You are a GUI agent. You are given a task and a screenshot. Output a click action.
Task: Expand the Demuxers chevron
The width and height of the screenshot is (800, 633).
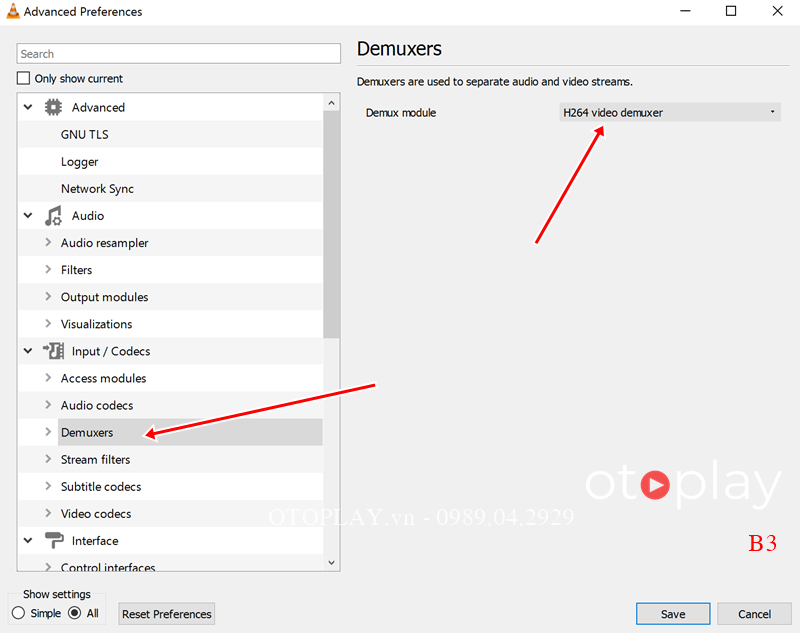coord(48,432)
